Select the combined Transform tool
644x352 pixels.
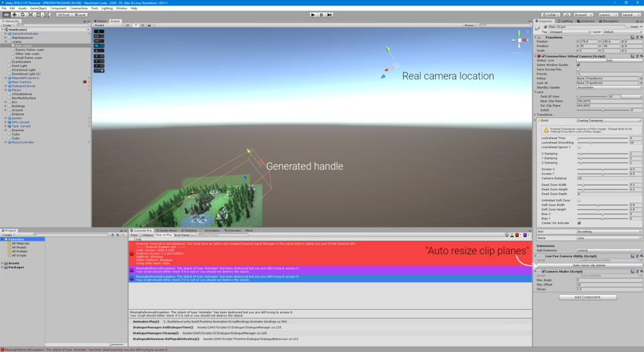tap(47, 15)
